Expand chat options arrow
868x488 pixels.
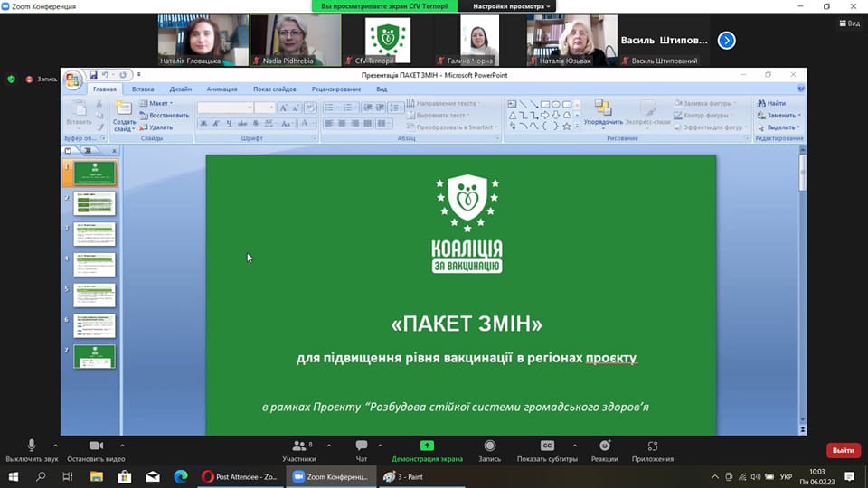380,445
